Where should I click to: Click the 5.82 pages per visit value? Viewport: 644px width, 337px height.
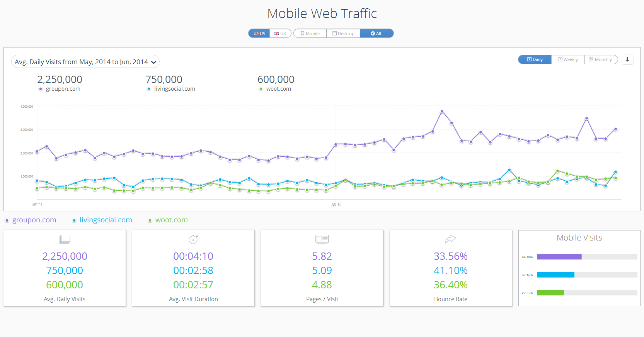click(x=322, y=256)
